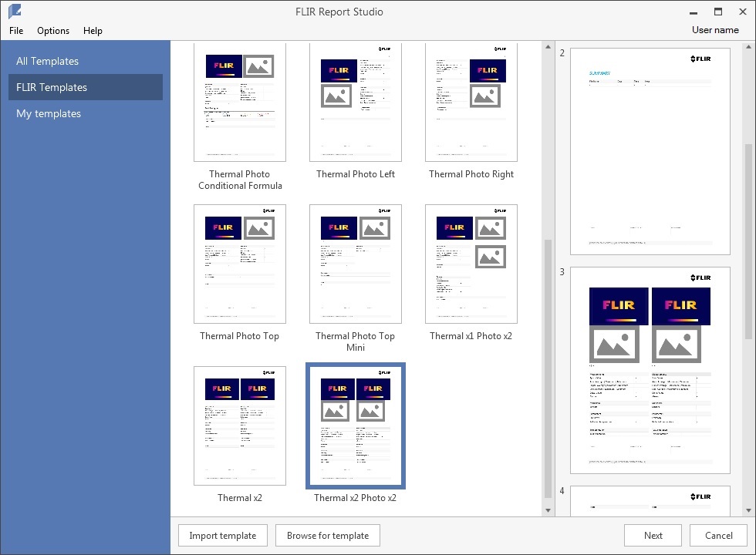Open the Help menu
Screen dimensions: 756x555
click(x=93, y=31)
